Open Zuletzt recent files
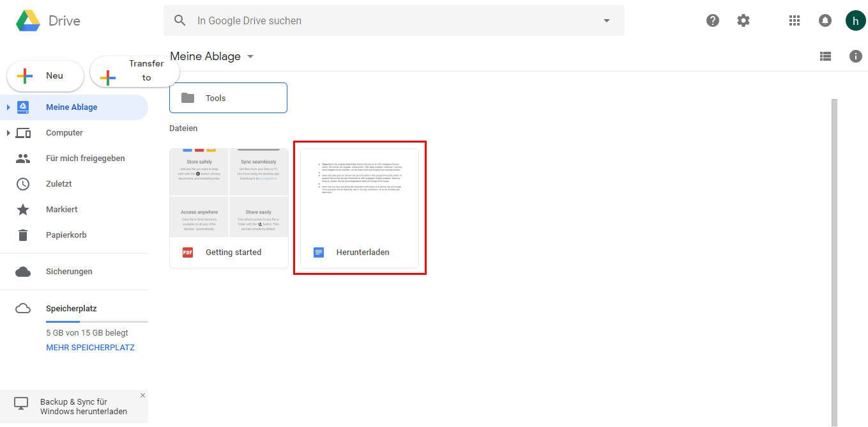Image resolution: width=868 pixels, height=427 pixels. 59,184
